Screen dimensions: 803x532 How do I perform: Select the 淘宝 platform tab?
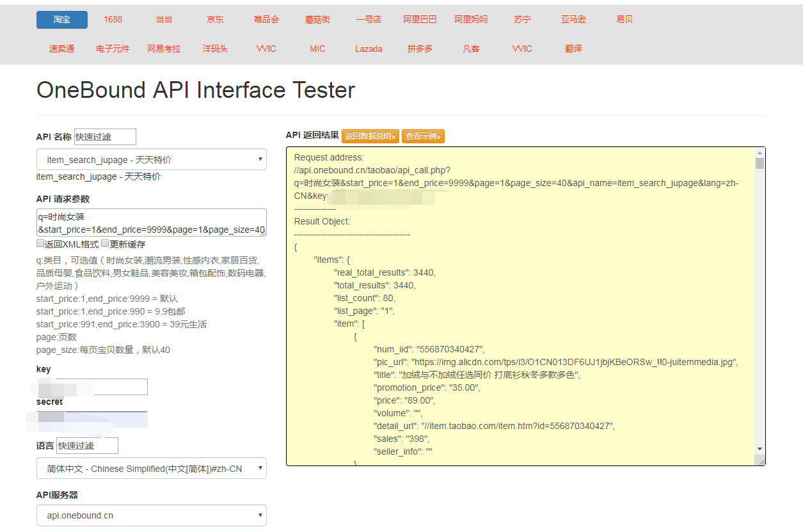pyautogui.click(x=62, y=19)
